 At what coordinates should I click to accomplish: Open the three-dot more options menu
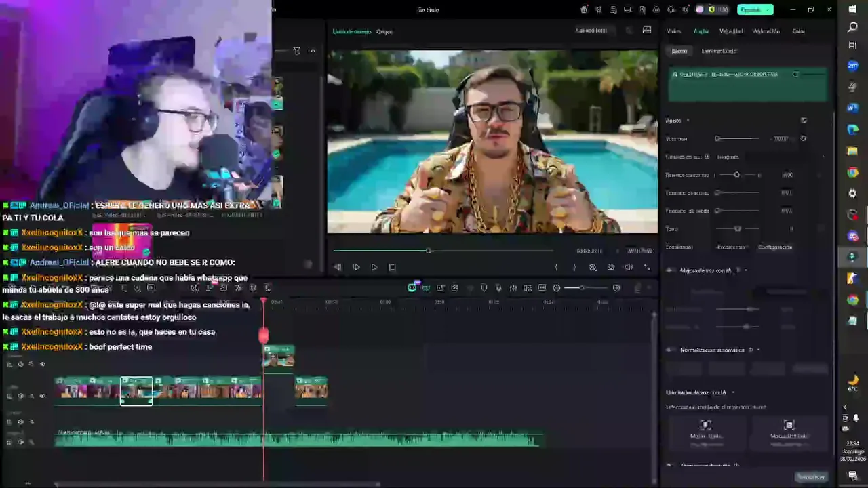[311, 51]
